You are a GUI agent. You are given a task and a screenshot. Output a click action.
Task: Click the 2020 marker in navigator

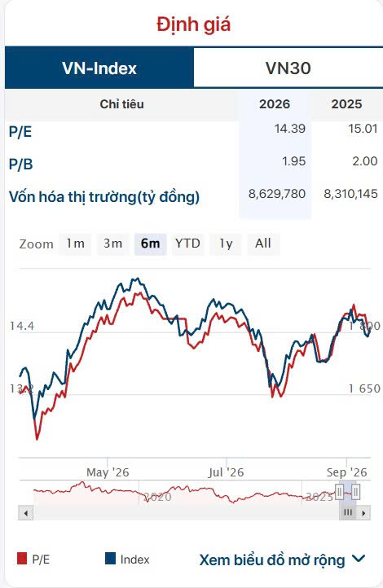coord(157,498)
